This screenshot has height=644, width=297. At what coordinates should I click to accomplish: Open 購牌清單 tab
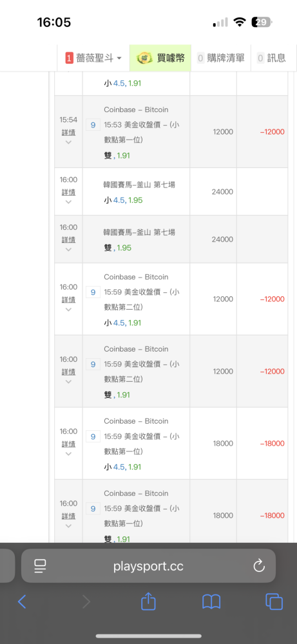(x=221, y=59)
